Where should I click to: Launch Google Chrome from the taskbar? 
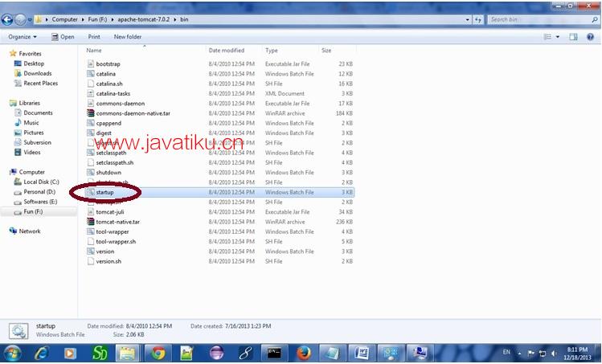coord(158,353)
